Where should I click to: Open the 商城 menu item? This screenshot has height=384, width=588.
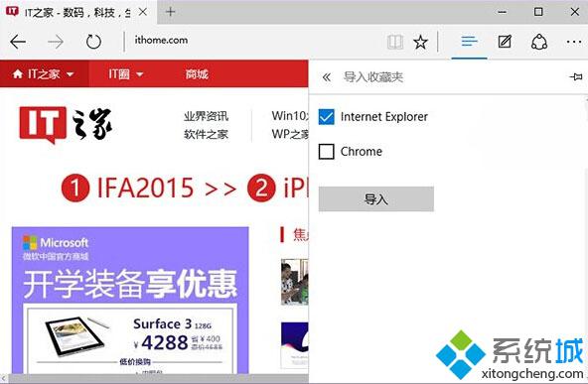[x=197, y=74]
